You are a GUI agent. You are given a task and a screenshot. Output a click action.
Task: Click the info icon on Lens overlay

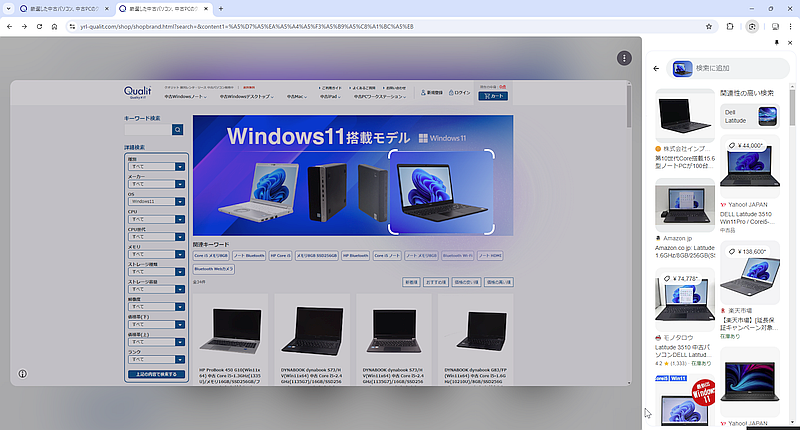[x=22, y=374]
